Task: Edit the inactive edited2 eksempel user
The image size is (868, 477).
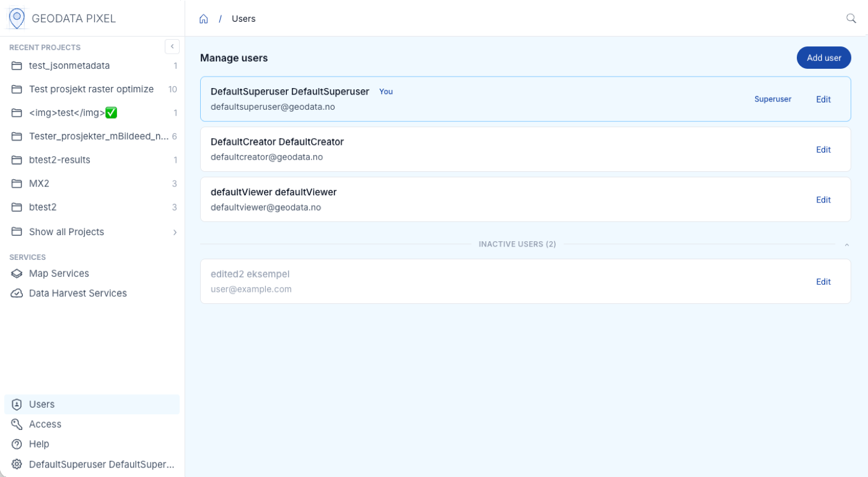Action: pyautogui.click(x=823, y=282)
